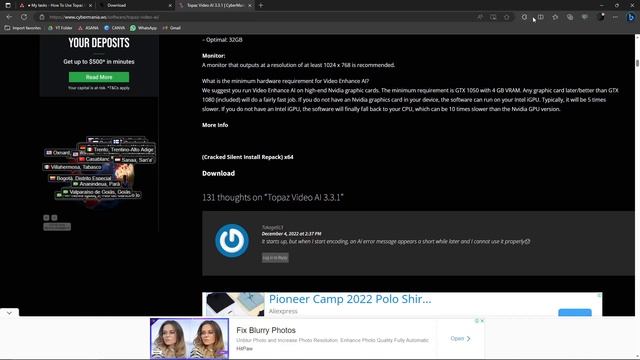
Task: Open the profile avatar icon
Action: pos(600,17)
